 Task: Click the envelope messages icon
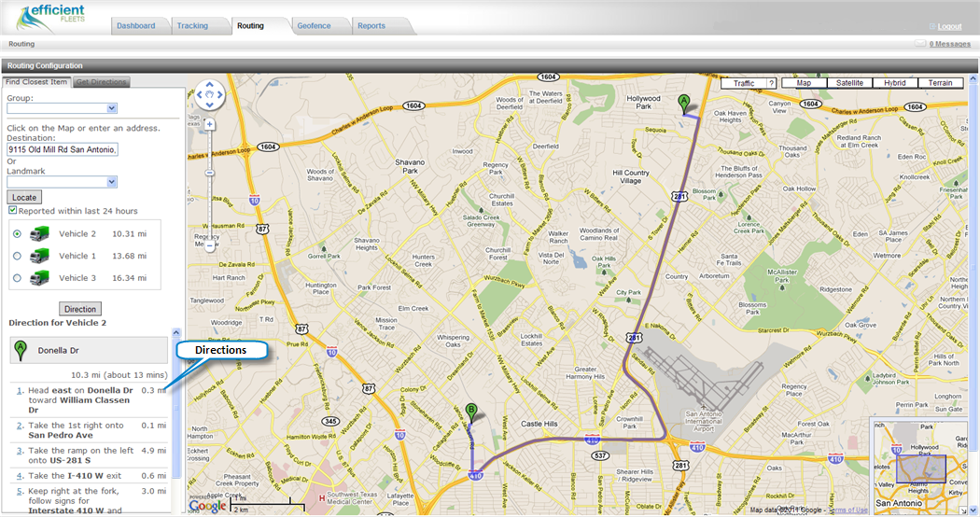coord(920,43)
